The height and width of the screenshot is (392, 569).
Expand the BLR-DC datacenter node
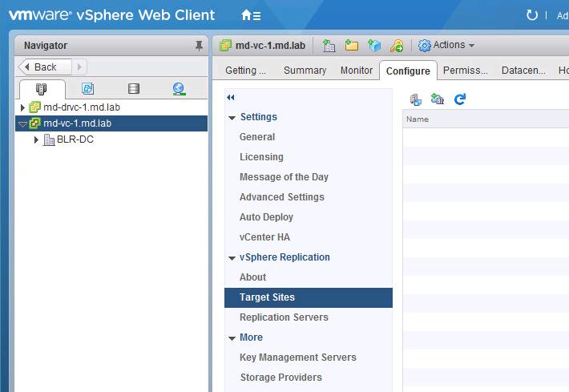point(36,139)
